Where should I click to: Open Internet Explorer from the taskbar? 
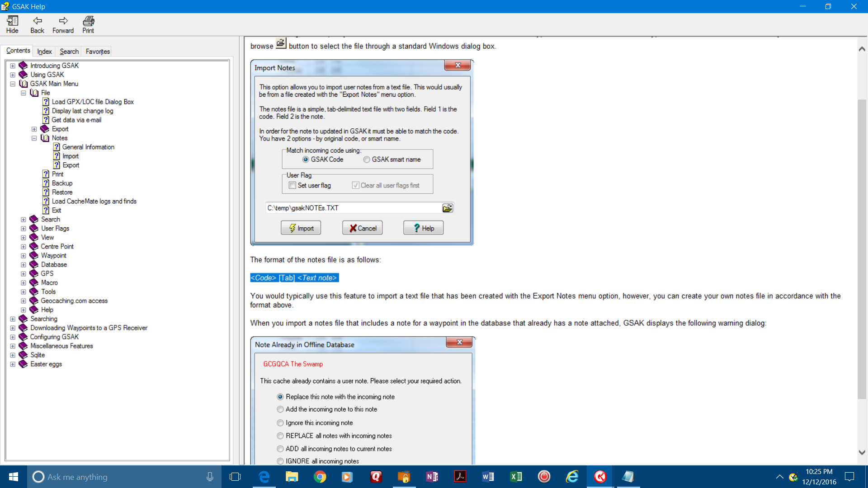pos(572,477)
